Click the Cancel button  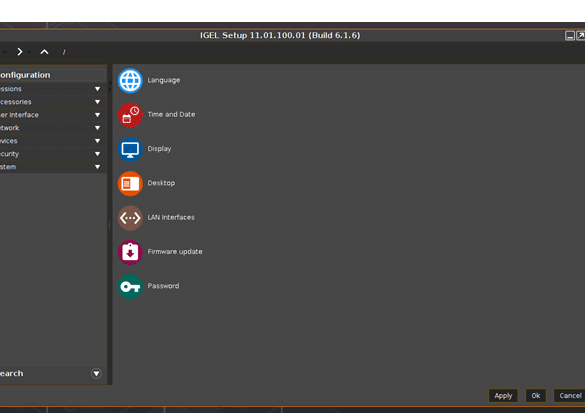click(x=570, y=396)
